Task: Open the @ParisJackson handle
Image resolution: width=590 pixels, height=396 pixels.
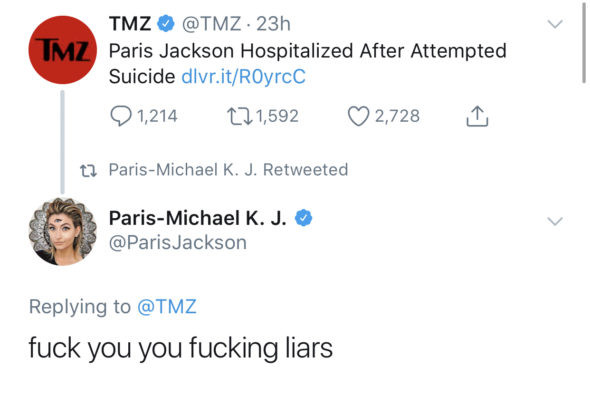Action: click(178, 242)
